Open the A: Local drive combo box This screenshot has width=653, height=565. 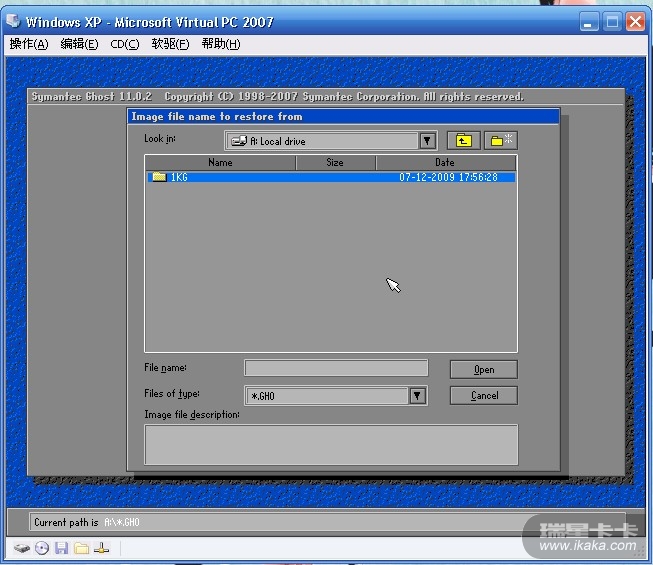(331, 141)
